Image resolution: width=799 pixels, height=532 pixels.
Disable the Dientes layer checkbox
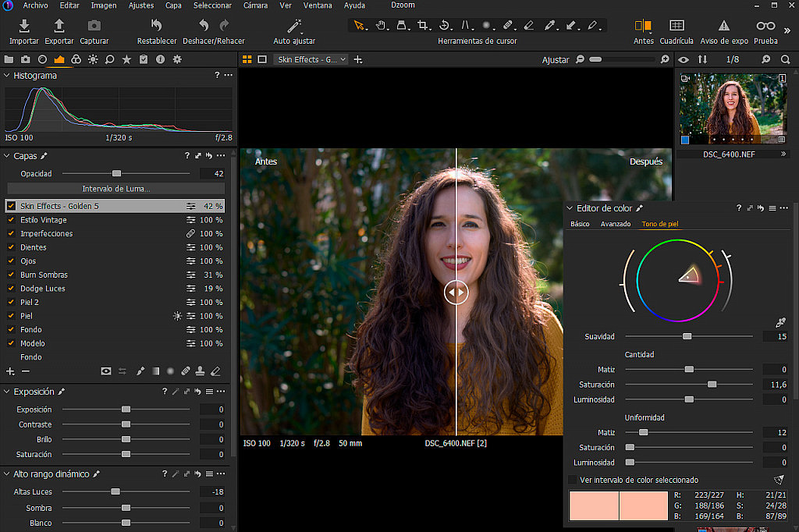click(x=11, y=247)
